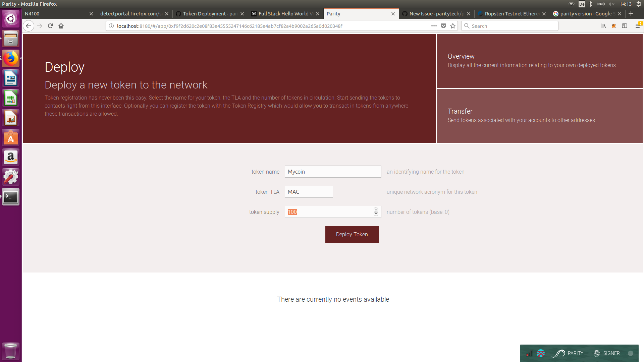The height and width of the screenshot is (362, 644).
Task: Increase token supply with up stepper
Action: click(x=376, y=210)
